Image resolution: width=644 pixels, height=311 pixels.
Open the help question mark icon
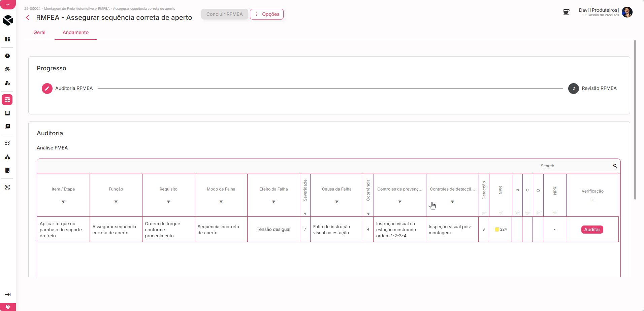8,307
